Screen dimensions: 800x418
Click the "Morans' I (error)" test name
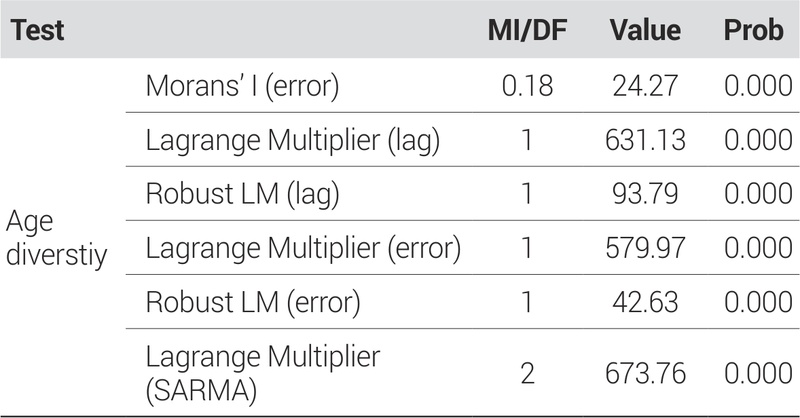[242, 87]
